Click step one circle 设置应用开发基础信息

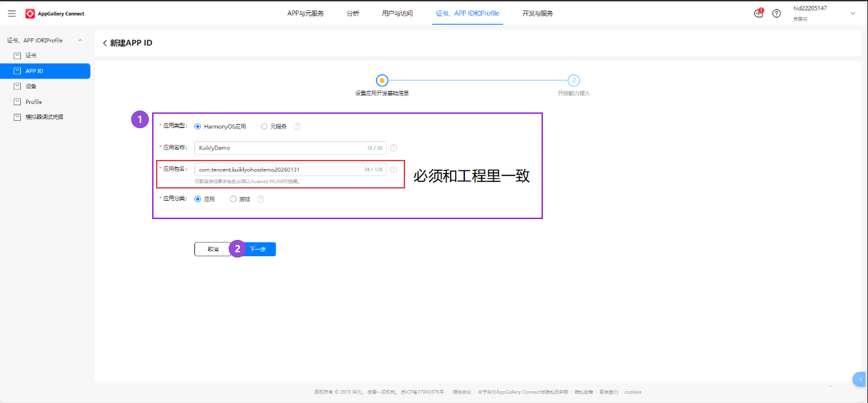382,80
